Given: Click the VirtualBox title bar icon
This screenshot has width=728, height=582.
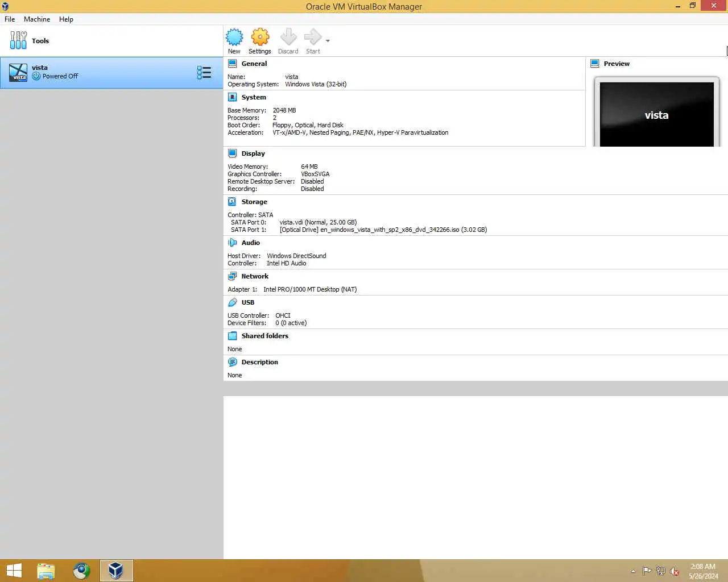Looking at the screenshot, I should click(5, 6).
